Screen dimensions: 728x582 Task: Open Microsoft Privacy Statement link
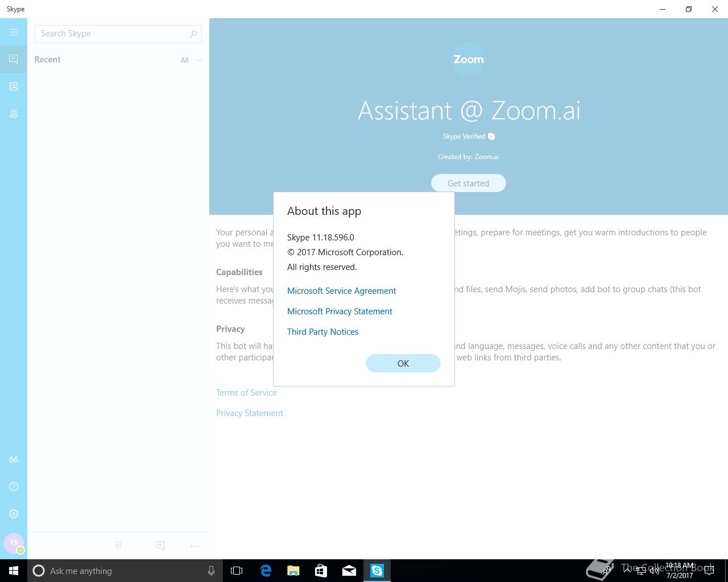coord(340,311)
